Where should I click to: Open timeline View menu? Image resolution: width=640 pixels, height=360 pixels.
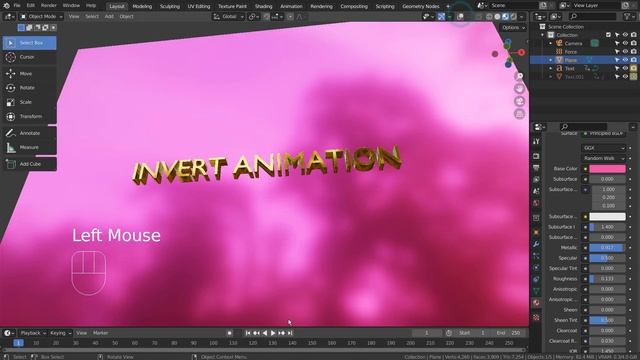pos(81,333)
